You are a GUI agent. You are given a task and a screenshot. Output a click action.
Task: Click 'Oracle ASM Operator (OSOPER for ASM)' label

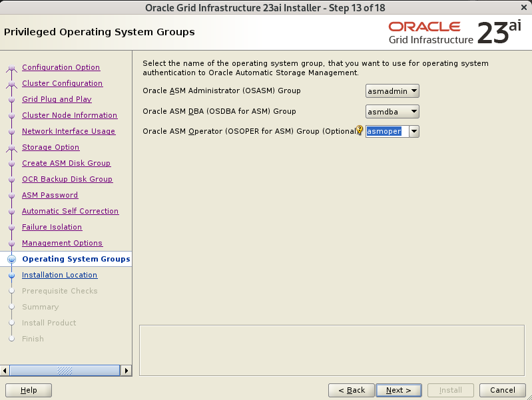point(250,131)
